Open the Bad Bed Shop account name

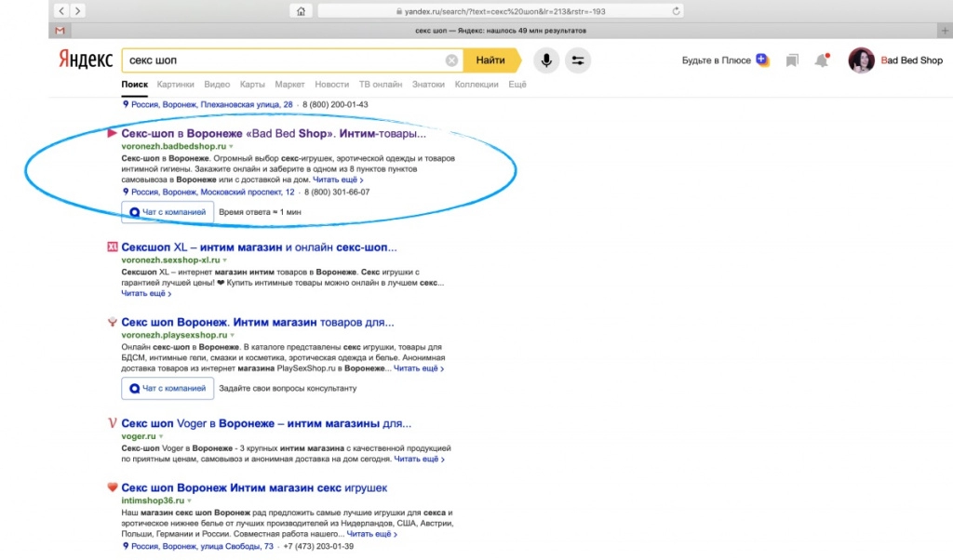coord(912,60)
